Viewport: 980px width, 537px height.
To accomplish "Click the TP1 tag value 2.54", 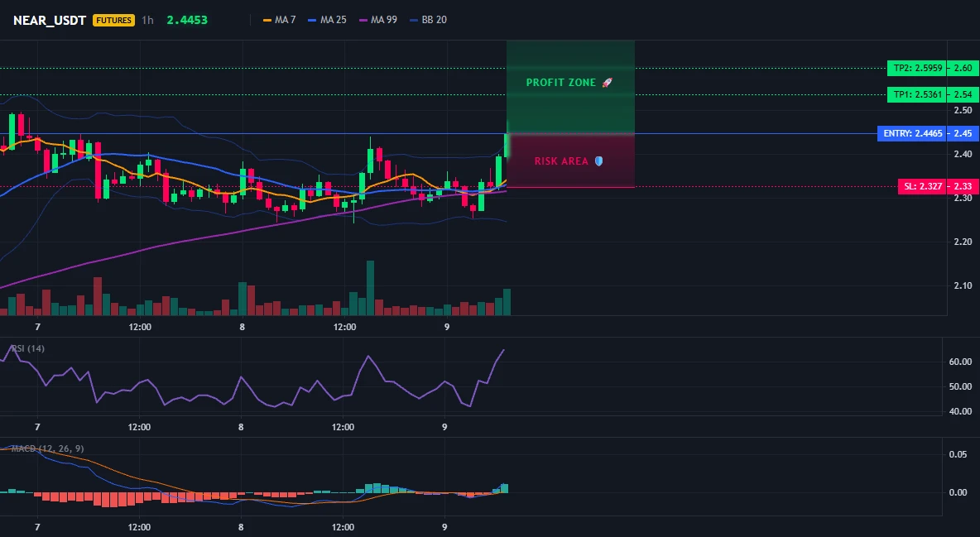I will (963, 95).
